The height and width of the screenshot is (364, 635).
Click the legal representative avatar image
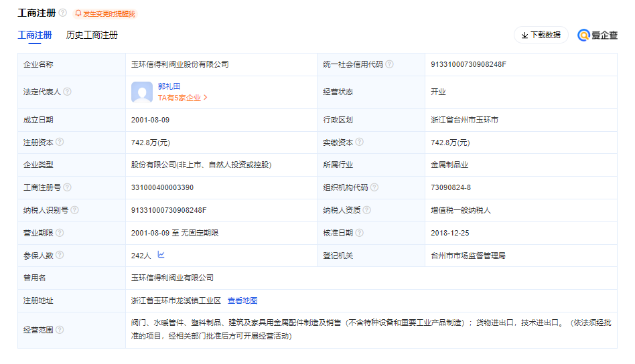click(x=142, y=92)
